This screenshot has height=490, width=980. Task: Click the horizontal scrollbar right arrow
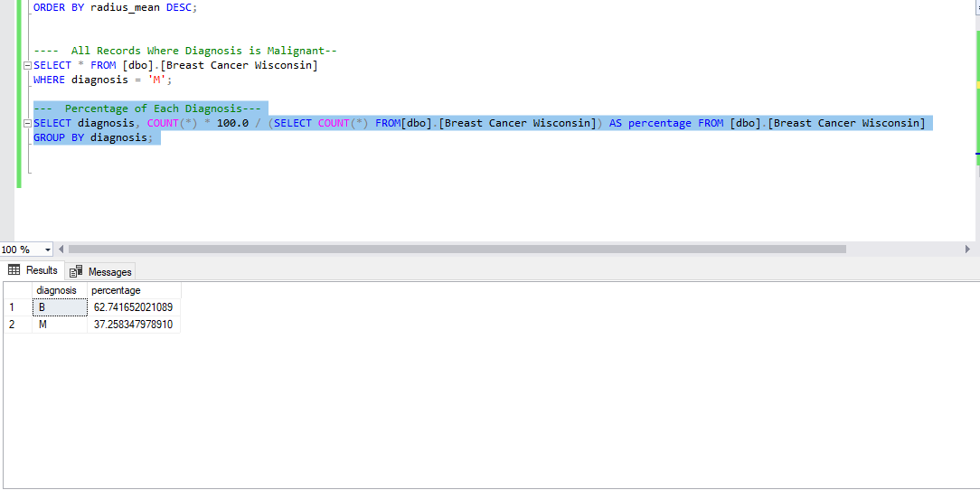968,249
